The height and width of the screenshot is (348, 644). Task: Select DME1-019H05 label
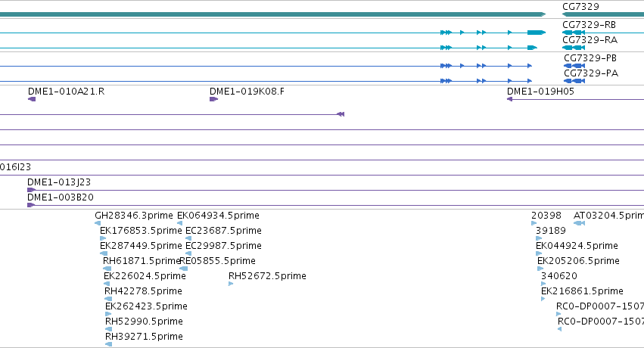click(x=540, y=91)
